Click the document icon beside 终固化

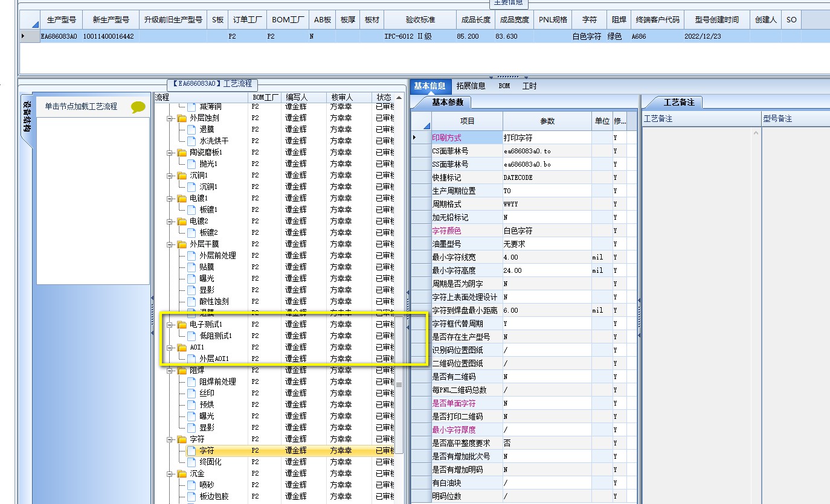pos(191,462)
